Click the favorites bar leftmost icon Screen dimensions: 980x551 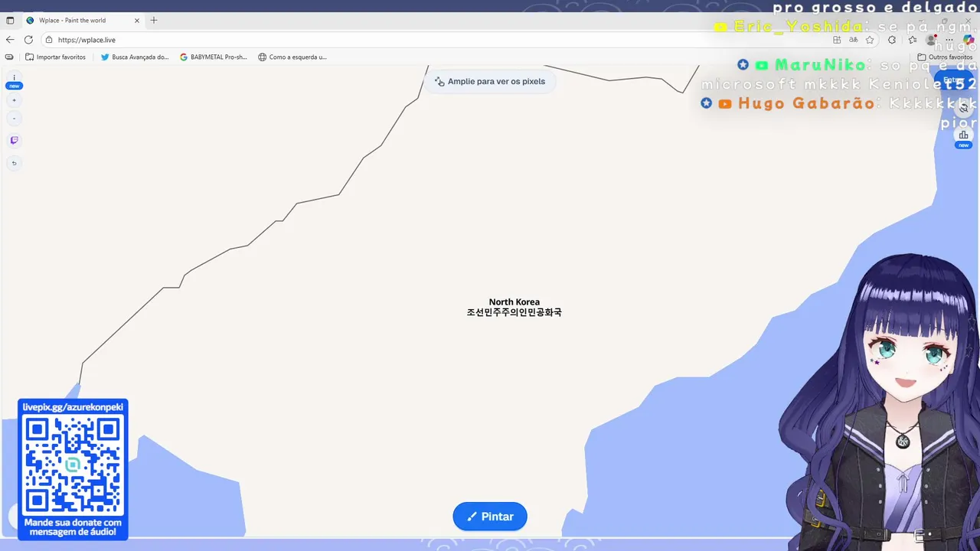[9, 57]
